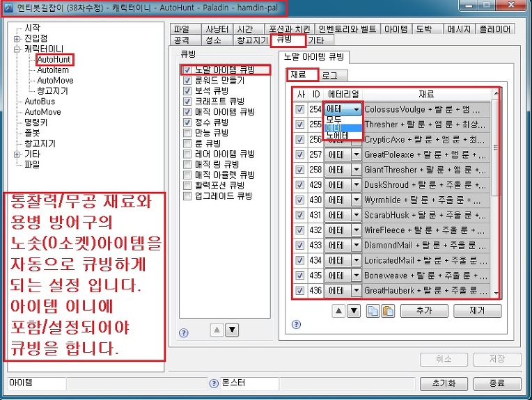This screenshot has width=532, height=400.
Task: Collapse 캐릭터이니 tree node
Action: (17, 49)
